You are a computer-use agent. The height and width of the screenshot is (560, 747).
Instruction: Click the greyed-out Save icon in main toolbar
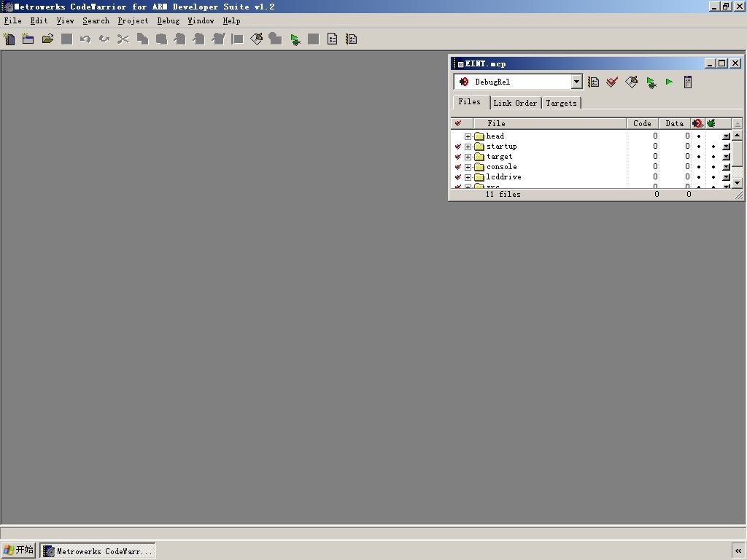(x=66, y=39)
